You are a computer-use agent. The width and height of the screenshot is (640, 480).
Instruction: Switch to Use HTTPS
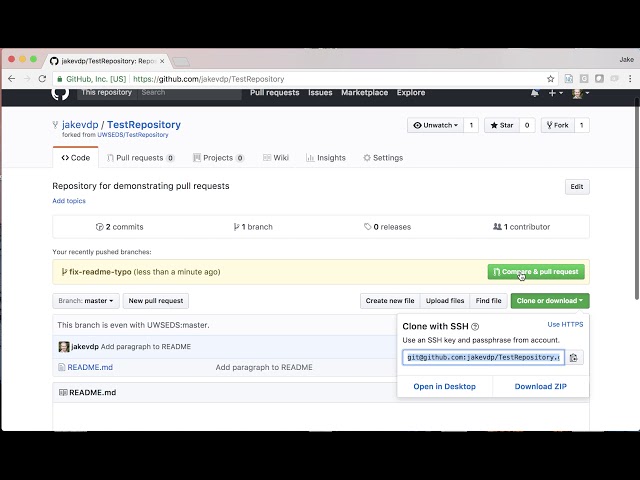point(565,324)
